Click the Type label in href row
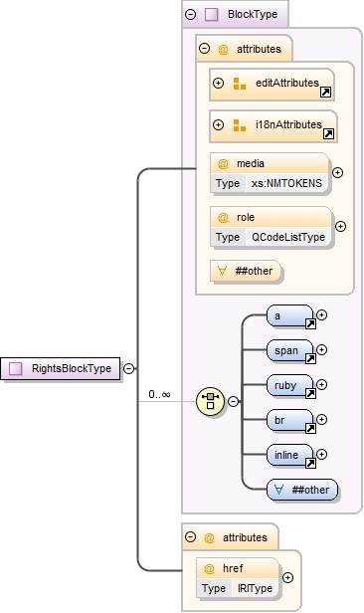Image resolution: width=364 pixels, height=613 pixels. pos(214,588)
